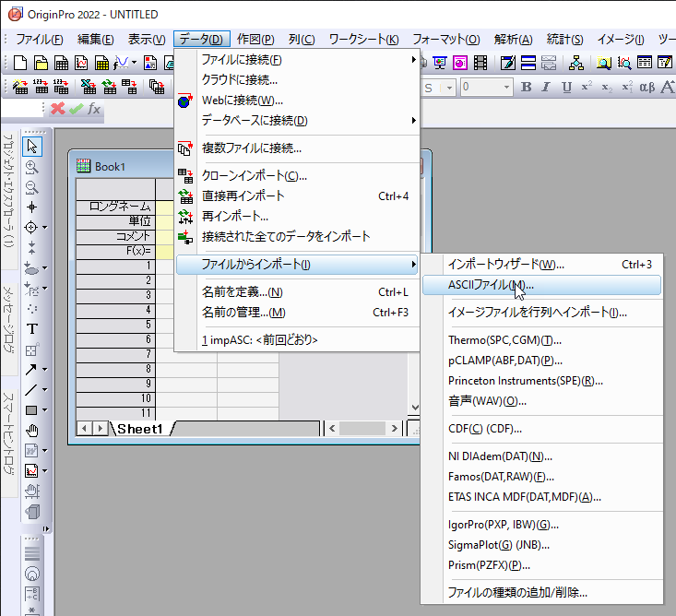Expand the Arrow tool flyout arrow
The height and width of the screenshot is (616, 676).
pyautogui.click(x=45, y=370)
